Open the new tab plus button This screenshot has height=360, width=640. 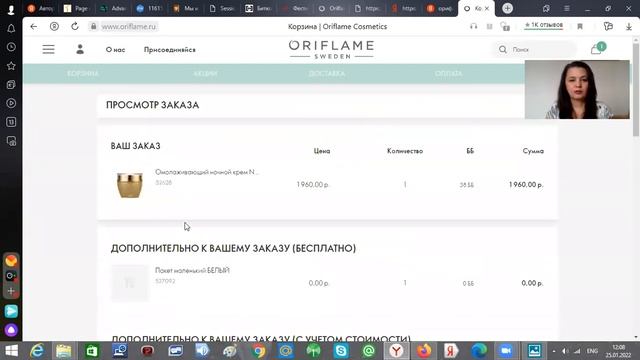pyautogui.click(x=507, y=8)
